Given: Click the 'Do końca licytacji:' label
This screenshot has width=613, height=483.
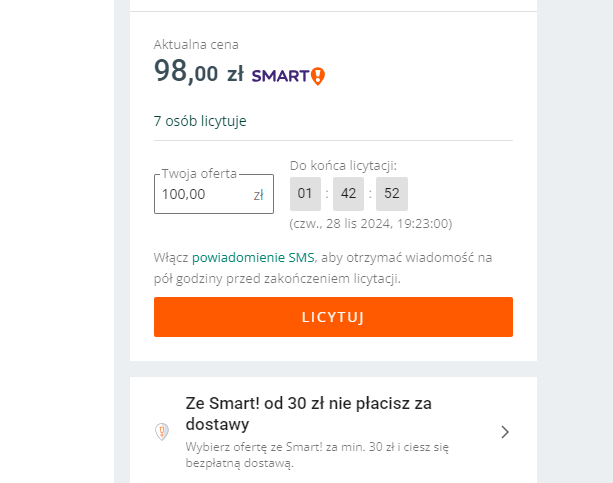Looking at the screenshot, I should (x=343, y=165).
